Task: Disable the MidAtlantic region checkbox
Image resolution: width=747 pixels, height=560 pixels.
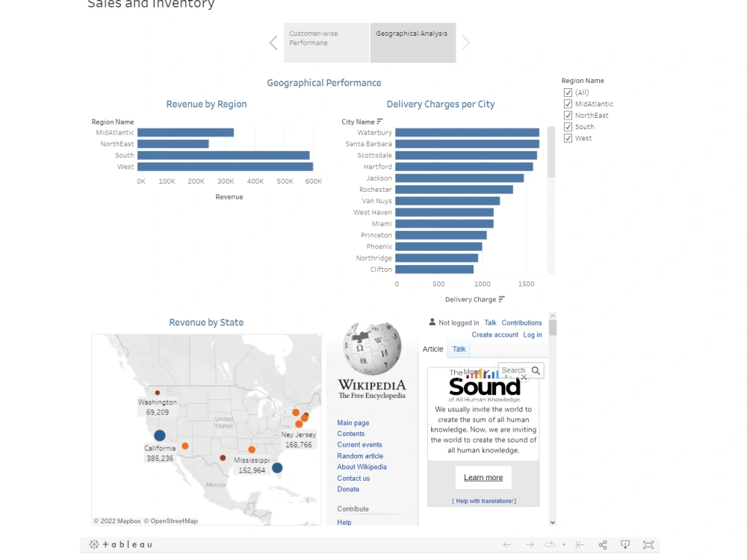Action: pos(568,104)
